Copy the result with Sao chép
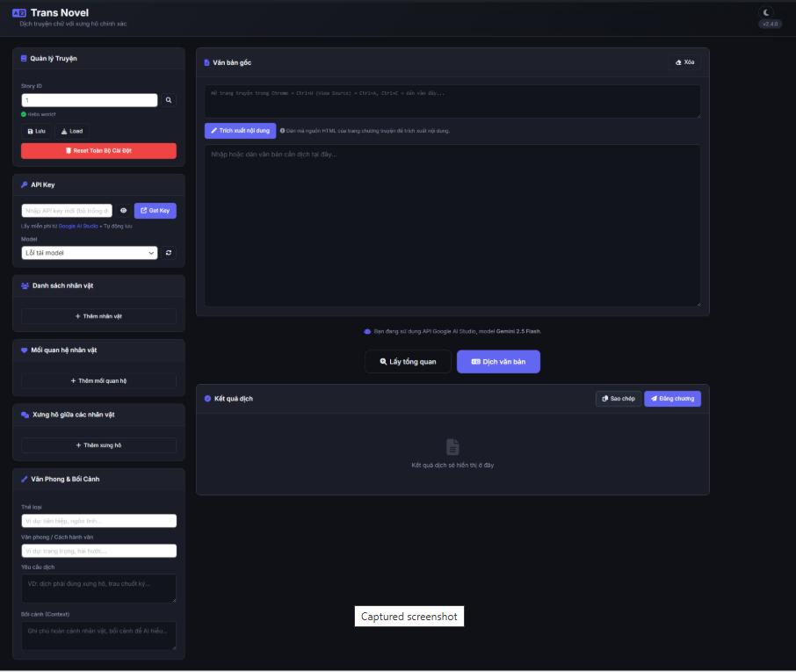The image size is (796, 672). click(x=619, y=399)
